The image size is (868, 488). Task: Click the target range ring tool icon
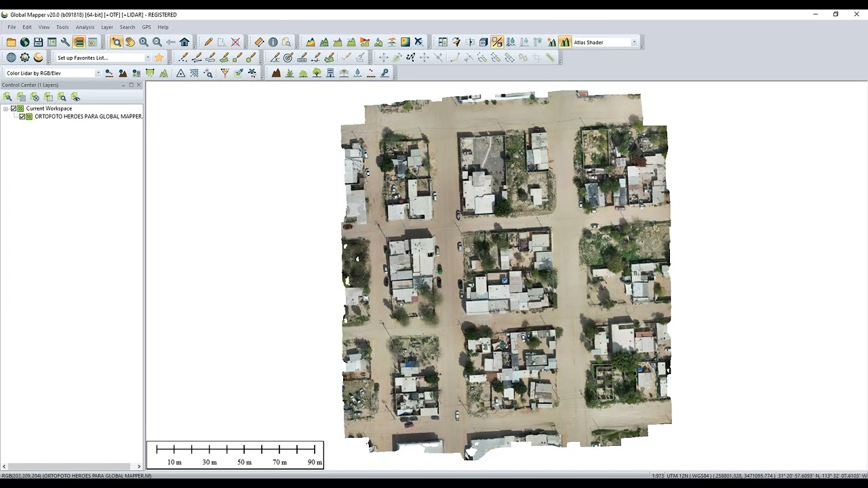click(288, 58)
